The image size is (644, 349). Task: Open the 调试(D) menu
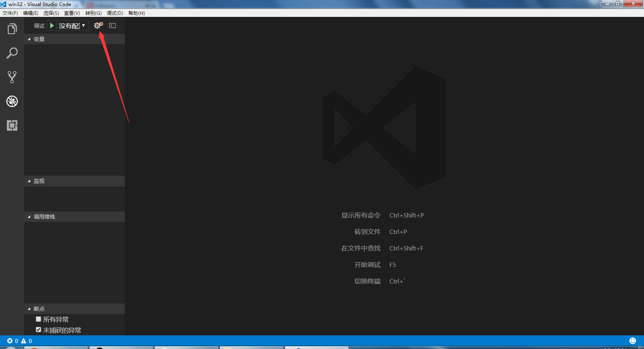pyautogui.click(x=115, y=13)
